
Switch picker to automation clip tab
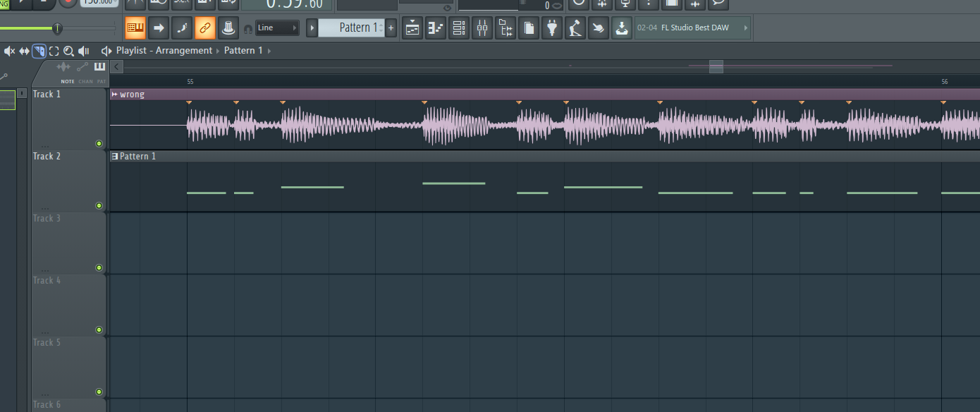coord(82,67)
